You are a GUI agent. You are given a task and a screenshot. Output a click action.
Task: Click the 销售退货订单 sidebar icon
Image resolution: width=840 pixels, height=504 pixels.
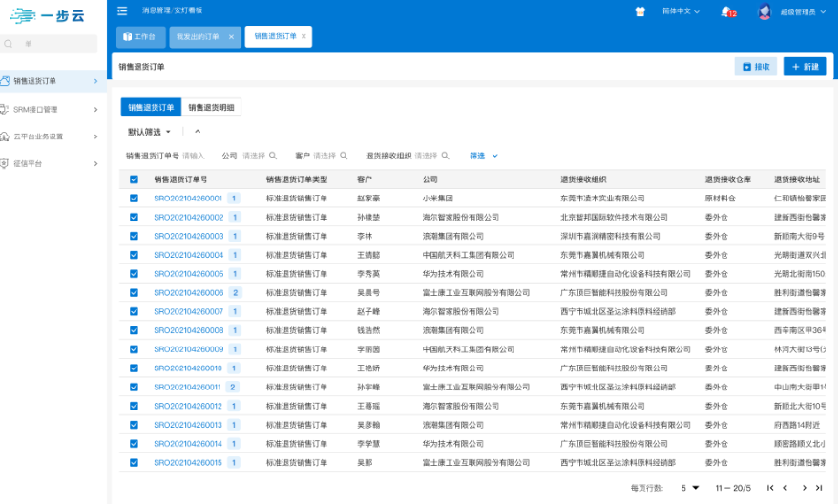click(x=5, y=81)
